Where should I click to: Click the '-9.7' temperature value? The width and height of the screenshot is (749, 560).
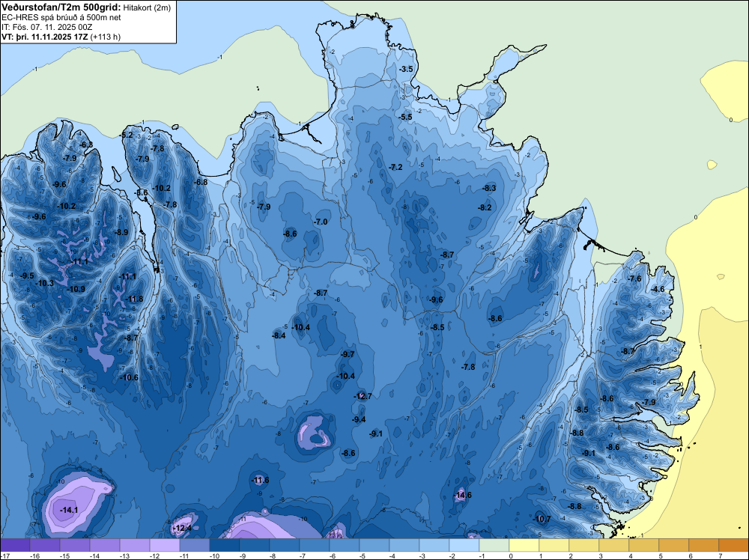pyautogui.click(x=348, y=354)
